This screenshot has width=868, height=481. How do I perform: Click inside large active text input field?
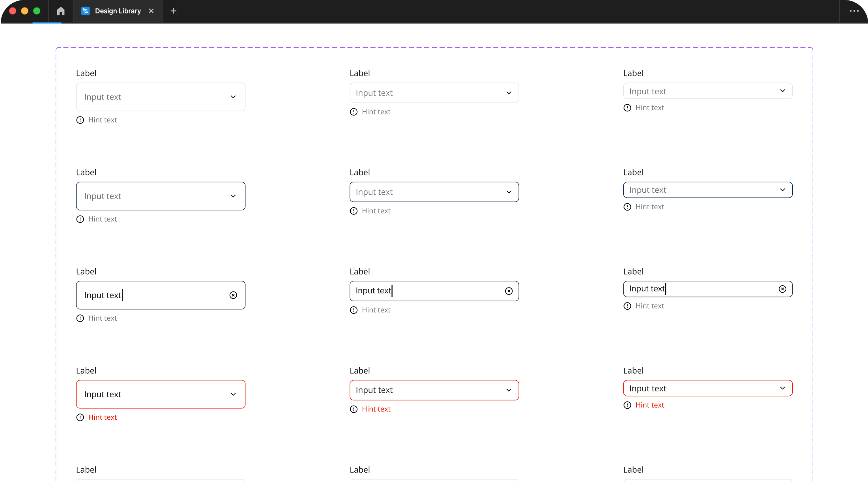pyautogui.click(x=166, y=295)
